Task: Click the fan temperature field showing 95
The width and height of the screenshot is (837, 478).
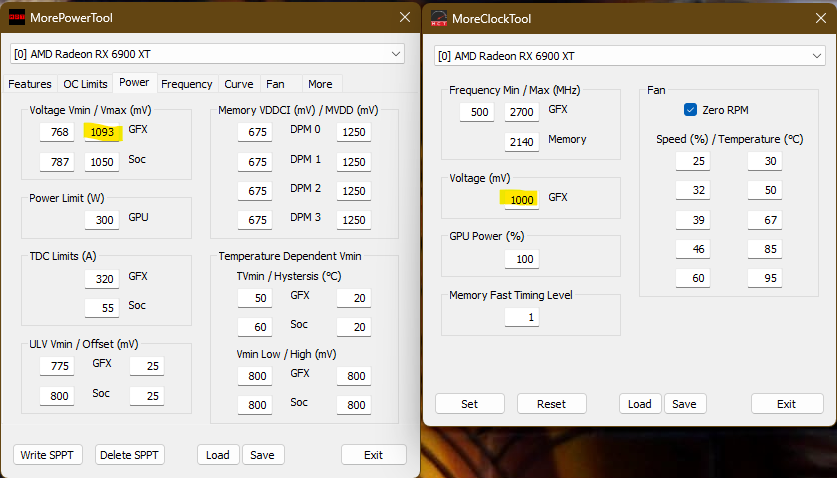Action: pyautogui.click(x=765, y=278)
